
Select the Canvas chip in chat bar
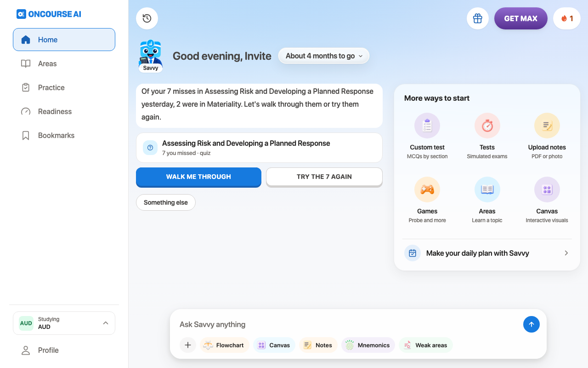point(274,345)
